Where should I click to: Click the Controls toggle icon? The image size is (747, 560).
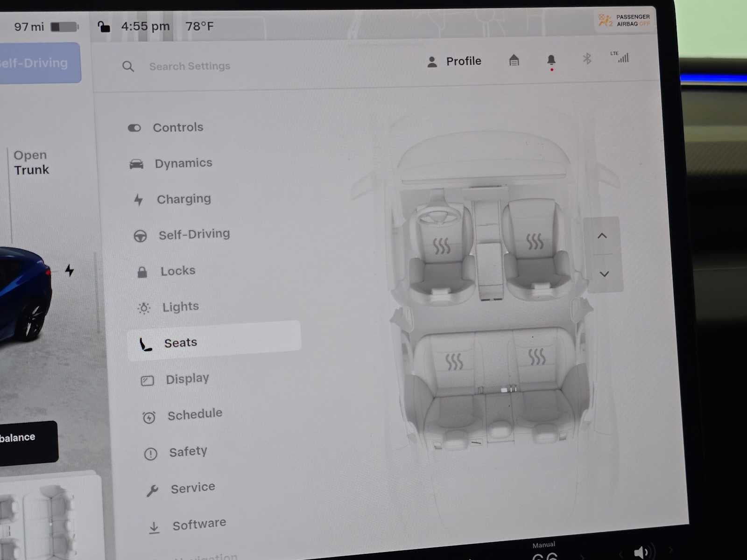pyautogui.click(x=134, y=128)
